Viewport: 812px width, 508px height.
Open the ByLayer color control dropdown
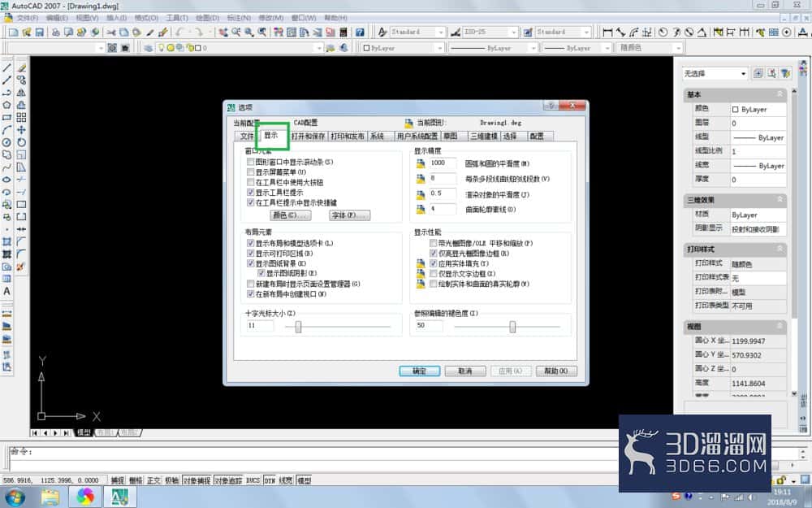pos(440,48)
